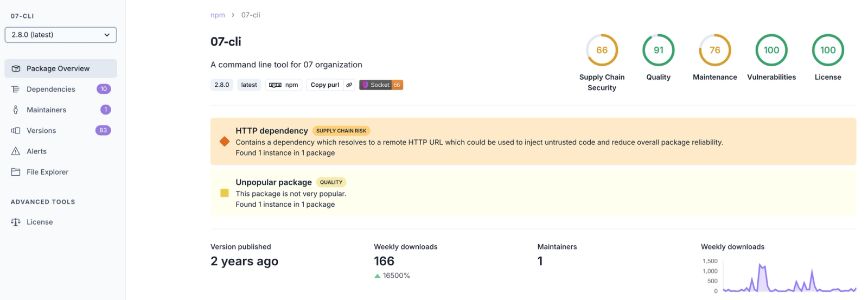868x300 pixels.
Task: Click the Supply Chain Security score circle
Action: (602, 50)
